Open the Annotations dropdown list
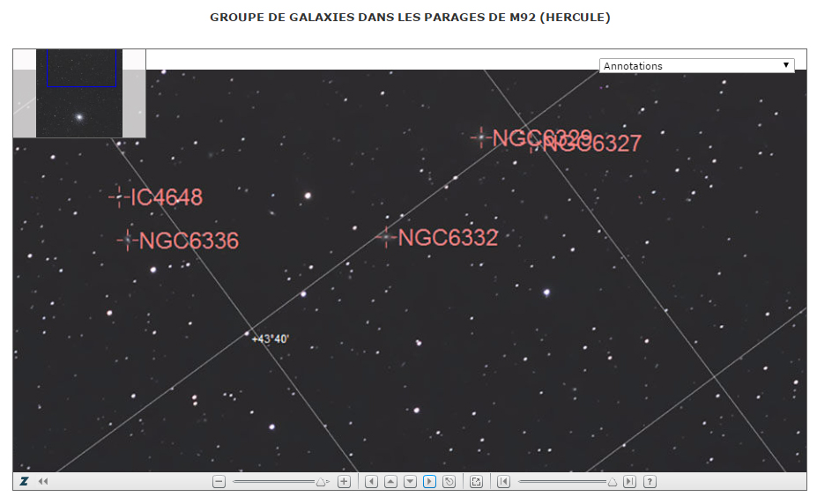817x504 pixels. point(696,66)
